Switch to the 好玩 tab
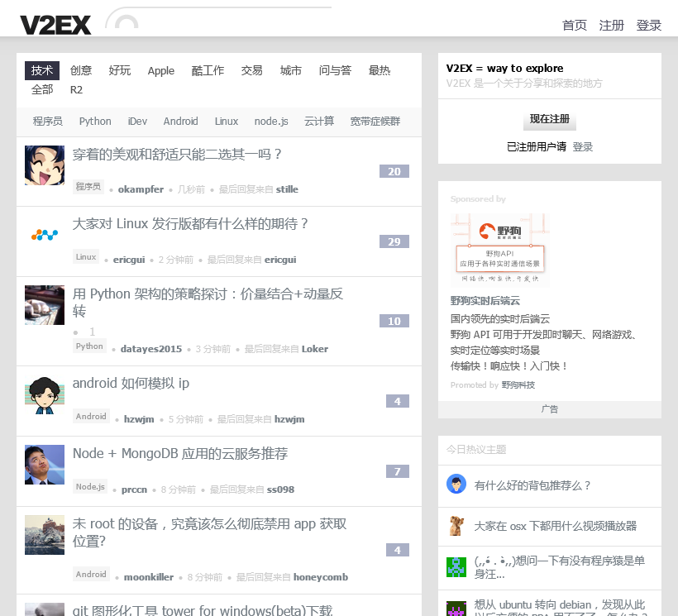Image resolution: width=678 pixels, height=616 pixels. pyautogui.click(x=120, y=70)
